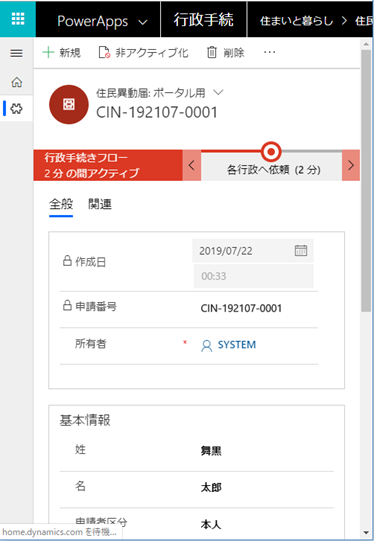Screen dimensions: 374x541
Task: Click the 非アクティブ化 document icon
Action: pos(104,52)
